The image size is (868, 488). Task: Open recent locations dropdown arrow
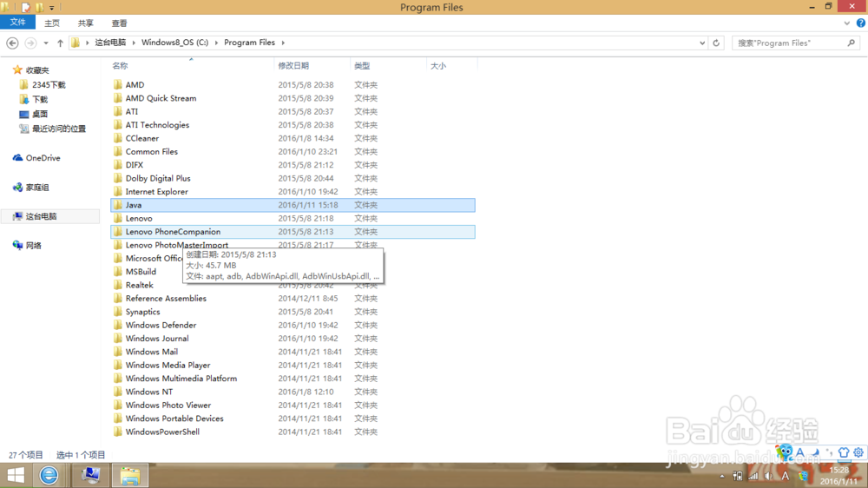[x=46, y=43]
